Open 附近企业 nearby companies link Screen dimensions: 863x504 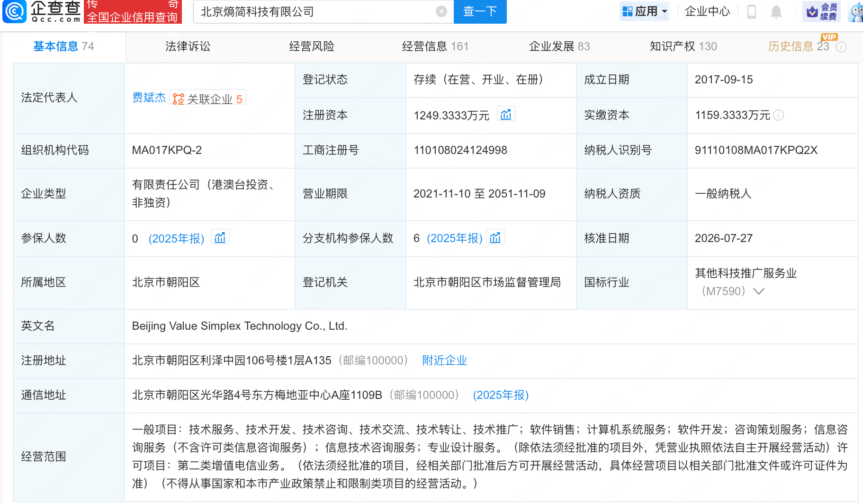[x=444, y=360]
